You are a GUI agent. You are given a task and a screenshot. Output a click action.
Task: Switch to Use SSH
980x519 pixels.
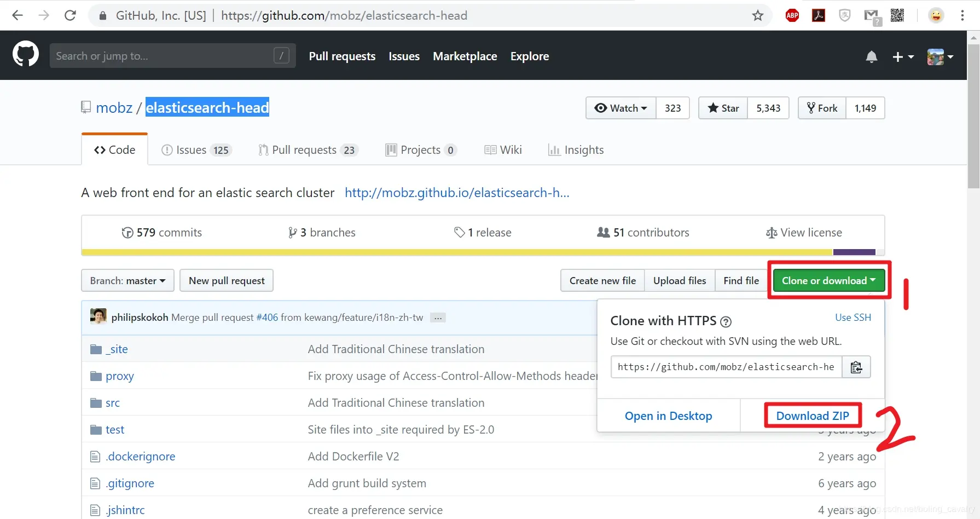(x=853, y=318)
